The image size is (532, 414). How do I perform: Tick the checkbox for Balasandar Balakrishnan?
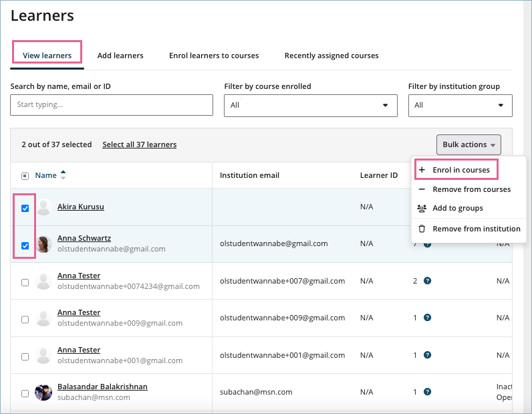click(x=25, y=393)
